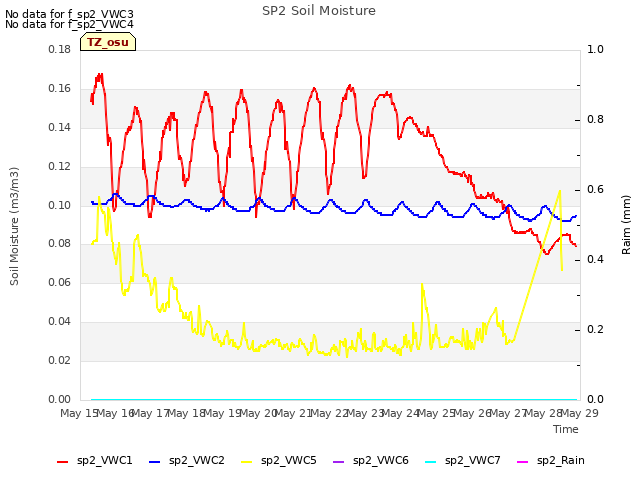640x480 pixels.
Task: Click the sp2_VWC7 legend label
Action: 473,461
